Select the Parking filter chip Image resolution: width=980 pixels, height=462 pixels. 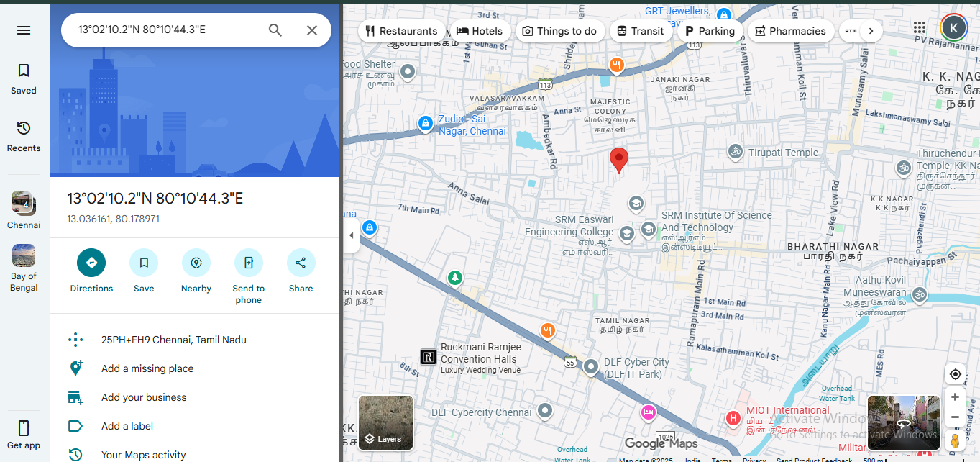[710, 31]
